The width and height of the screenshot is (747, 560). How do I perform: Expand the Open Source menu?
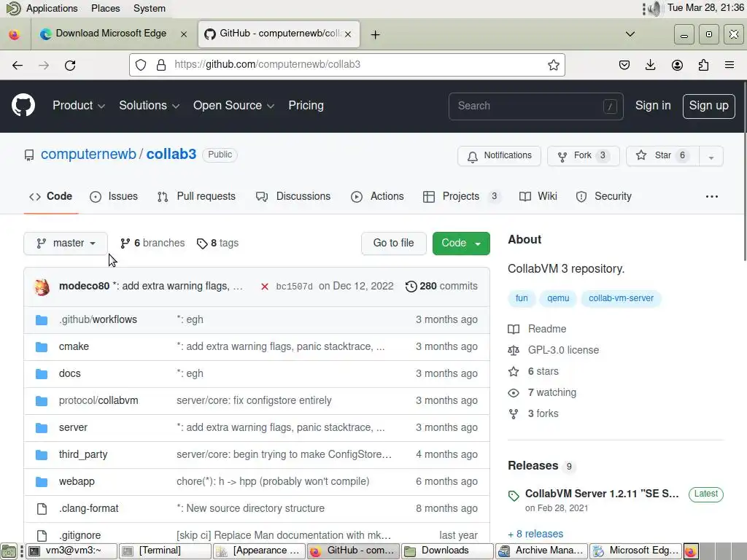pyautogui.click(x=233, y=106)
